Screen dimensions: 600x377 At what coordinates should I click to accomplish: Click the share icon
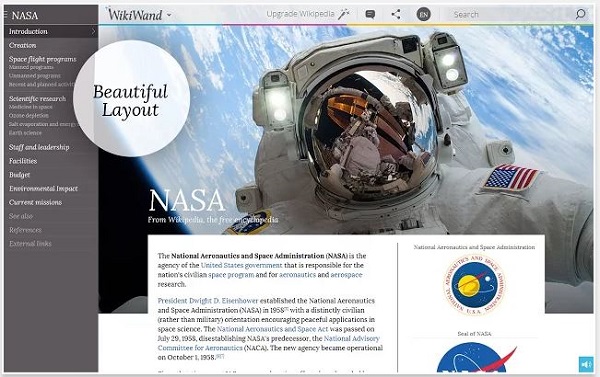coord(396,15)
